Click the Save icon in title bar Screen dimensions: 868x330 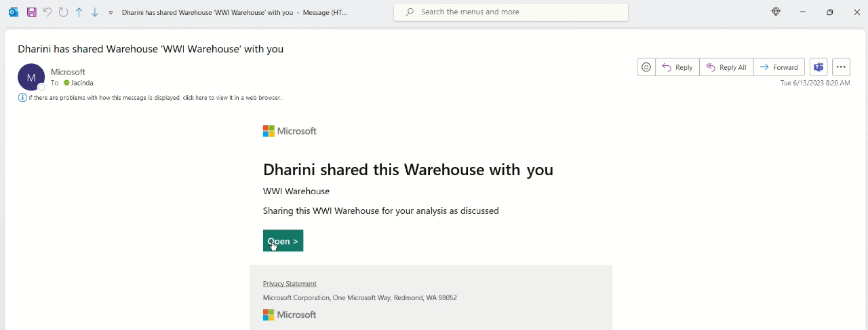(x=31, y=12)
